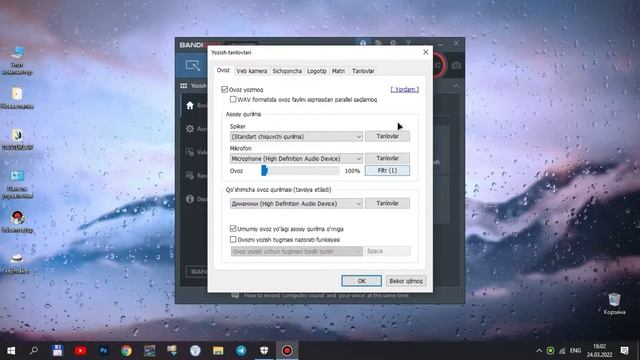Select the screen rectangle recording mode icon in Bandicam
The image size is (640, 360).
coord(192,65)
